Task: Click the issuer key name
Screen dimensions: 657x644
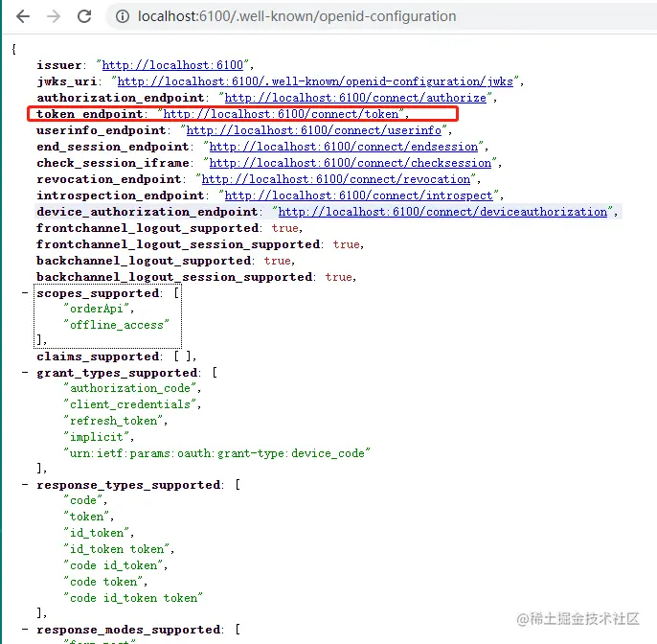Action: pos(59,65)
